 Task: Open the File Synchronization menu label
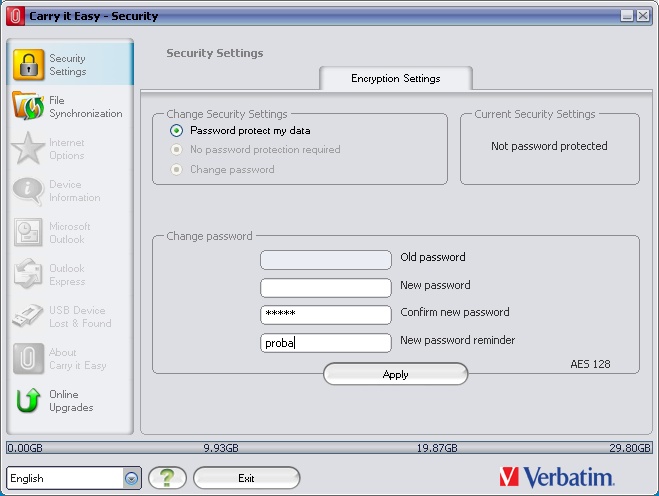point(86,107)
